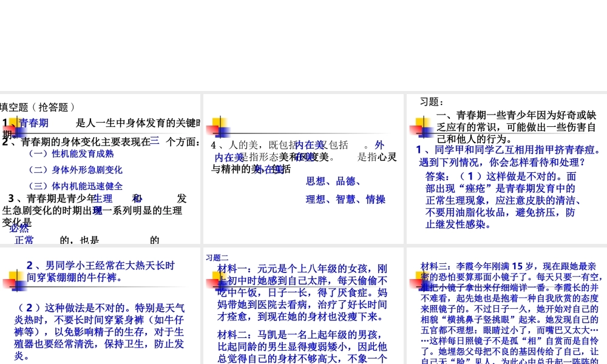607x364 pixels.
Task: Click the blue word 必然
Action: click(x=19, y=228)
